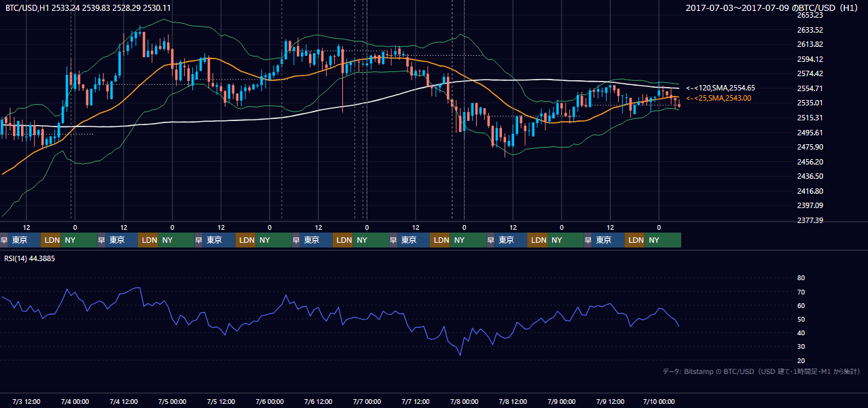This screenshot has height=408, width=868.
Task: Click the 2653.23 price axis label
Action: coord(810,15)
